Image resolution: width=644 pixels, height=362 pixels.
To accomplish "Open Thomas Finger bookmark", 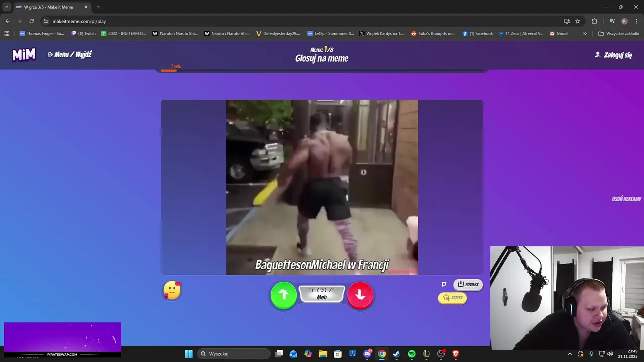I will point(41,34).
